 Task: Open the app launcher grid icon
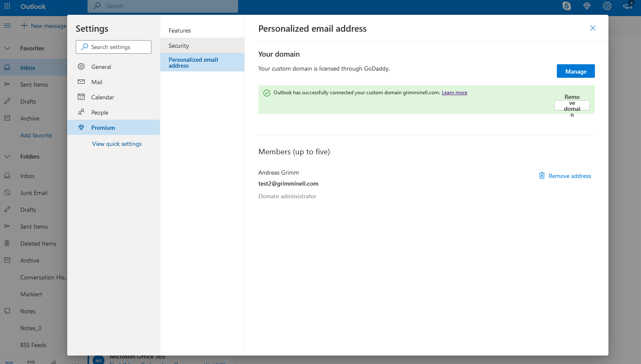pyautogui.click(x=7, y=6)
